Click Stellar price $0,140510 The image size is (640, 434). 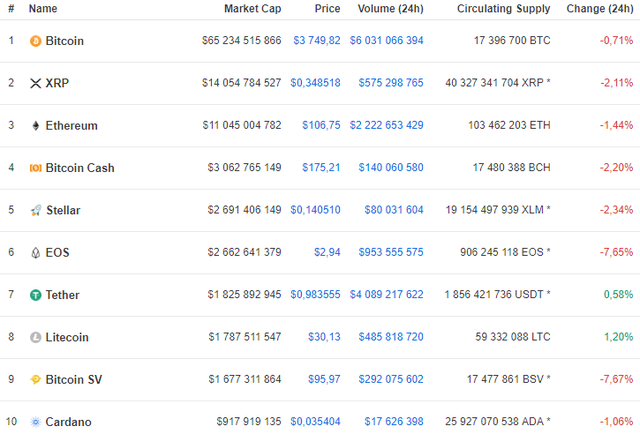point(316,210)
